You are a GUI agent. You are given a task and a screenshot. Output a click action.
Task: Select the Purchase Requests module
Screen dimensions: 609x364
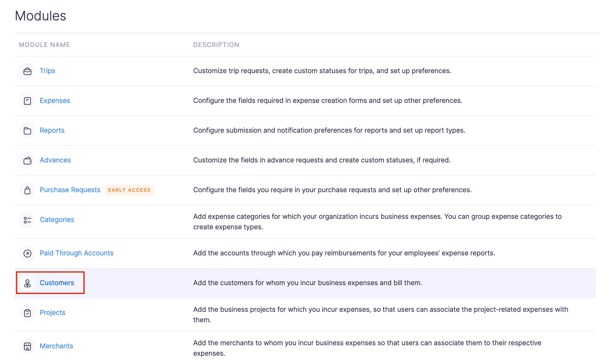click(x=70, y=190)
